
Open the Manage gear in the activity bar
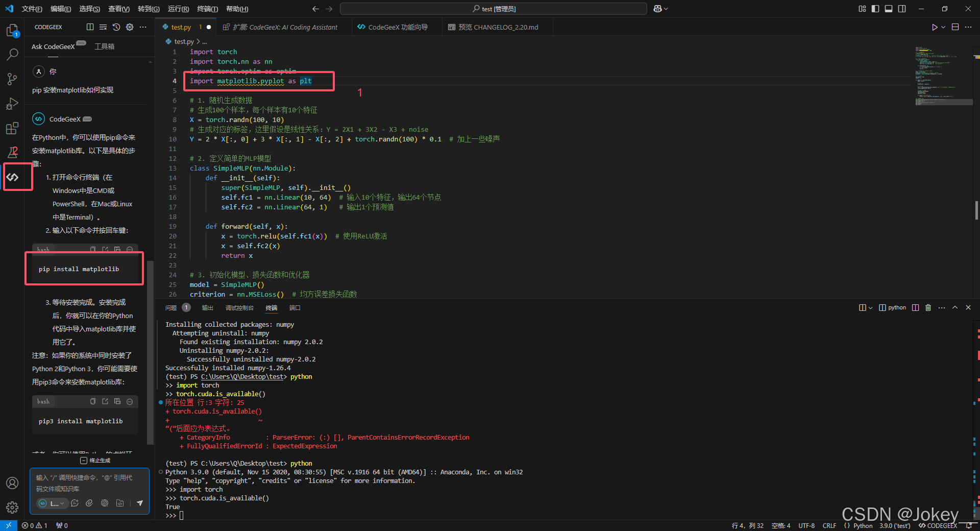12,507
